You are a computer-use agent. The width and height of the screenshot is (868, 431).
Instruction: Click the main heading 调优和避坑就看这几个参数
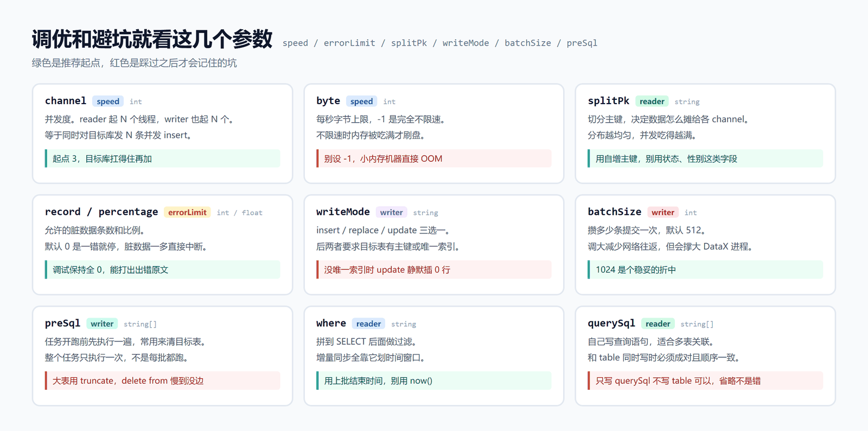click(x=152, y=39)
